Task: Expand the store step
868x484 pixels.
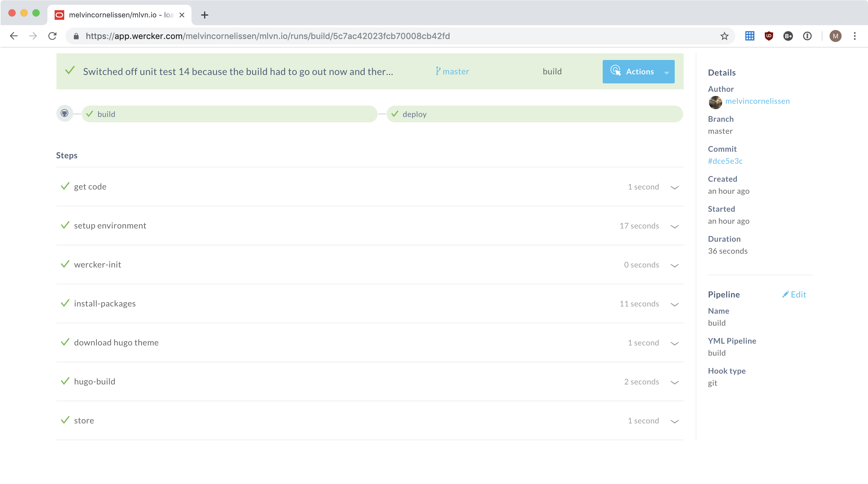Action: coord(674,421)
